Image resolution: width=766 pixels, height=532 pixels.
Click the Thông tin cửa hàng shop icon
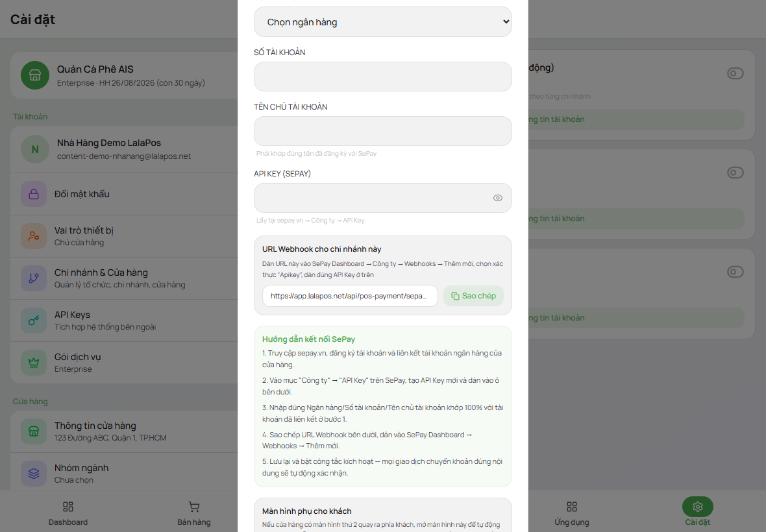(34, 431)
